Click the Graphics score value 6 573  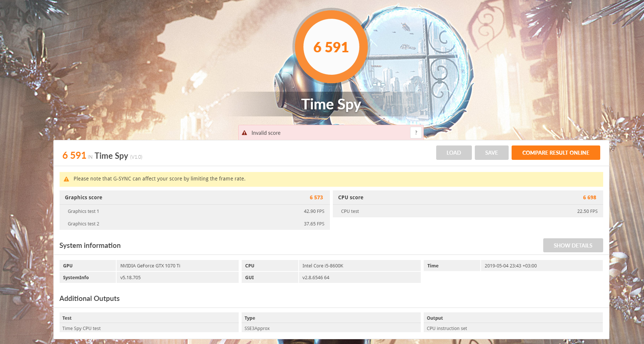click(x=316, y=197)
